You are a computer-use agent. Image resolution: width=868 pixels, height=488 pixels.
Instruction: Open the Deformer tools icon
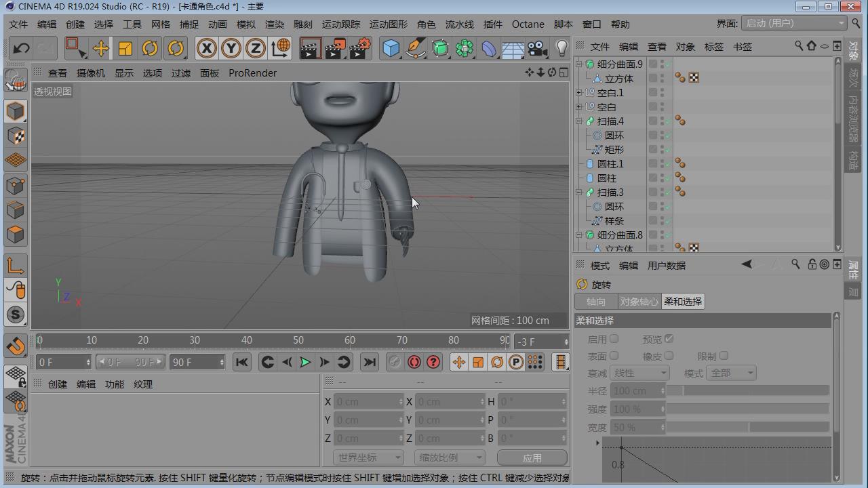tap(489, 48)
